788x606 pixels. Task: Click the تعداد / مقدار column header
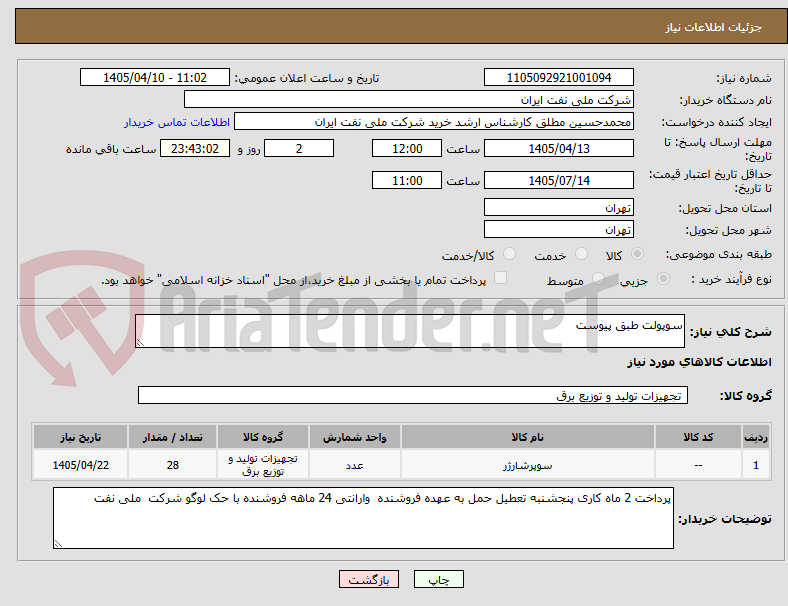(x=172, y=437)
